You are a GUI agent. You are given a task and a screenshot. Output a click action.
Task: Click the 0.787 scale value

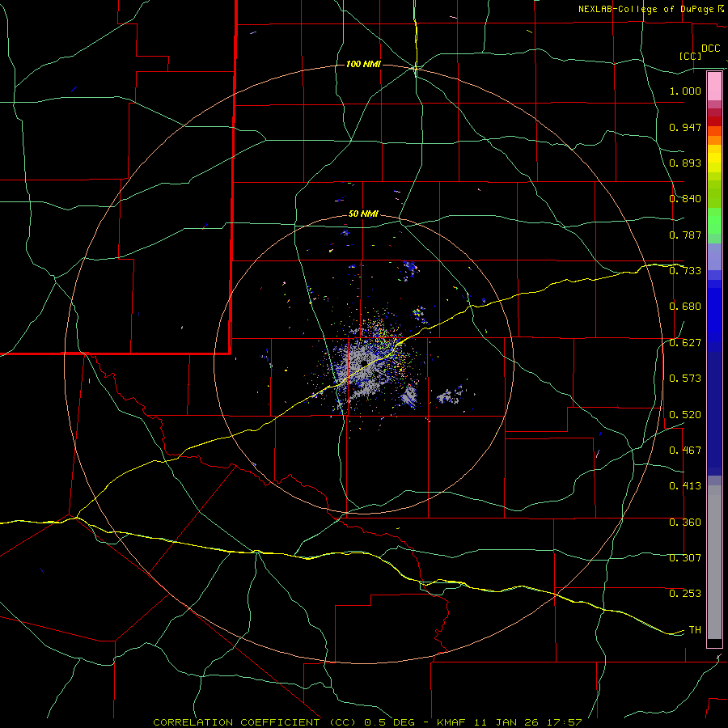click(685, 235)
